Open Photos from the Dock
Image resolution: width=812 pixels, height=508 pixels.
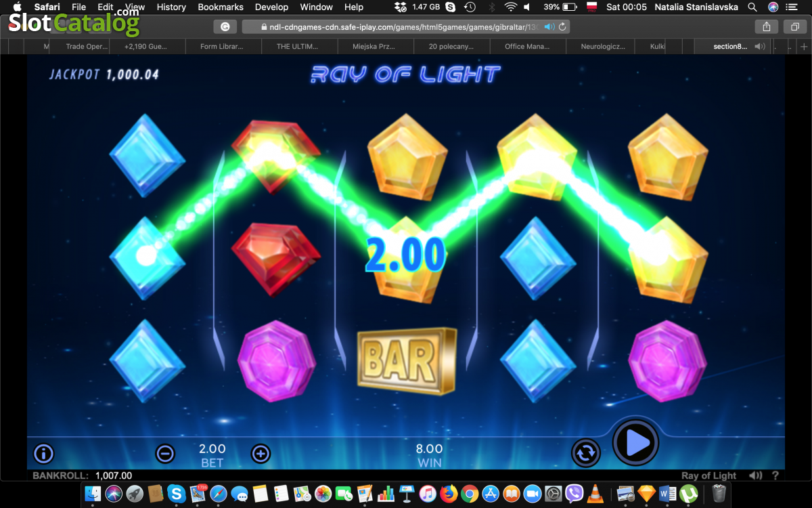click(323, 494)
